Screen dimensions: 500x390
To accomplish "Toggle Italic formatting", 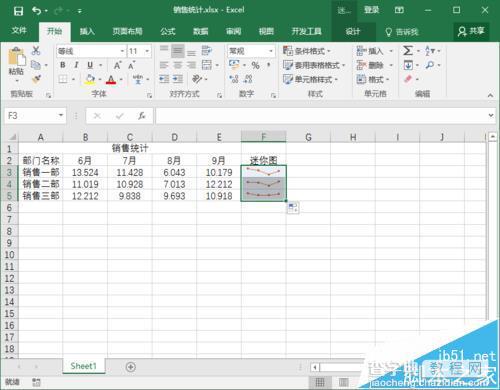I will coord(76,65).
